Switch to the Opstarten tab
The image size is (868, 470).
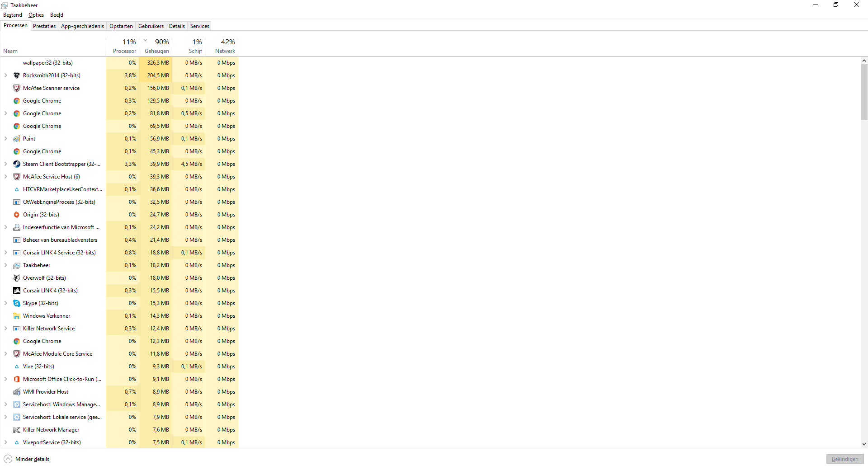point(121,26)
